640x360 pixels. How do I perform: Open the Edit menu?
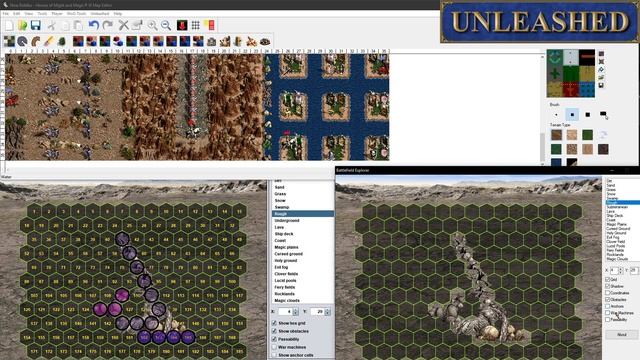click(17, 13)
